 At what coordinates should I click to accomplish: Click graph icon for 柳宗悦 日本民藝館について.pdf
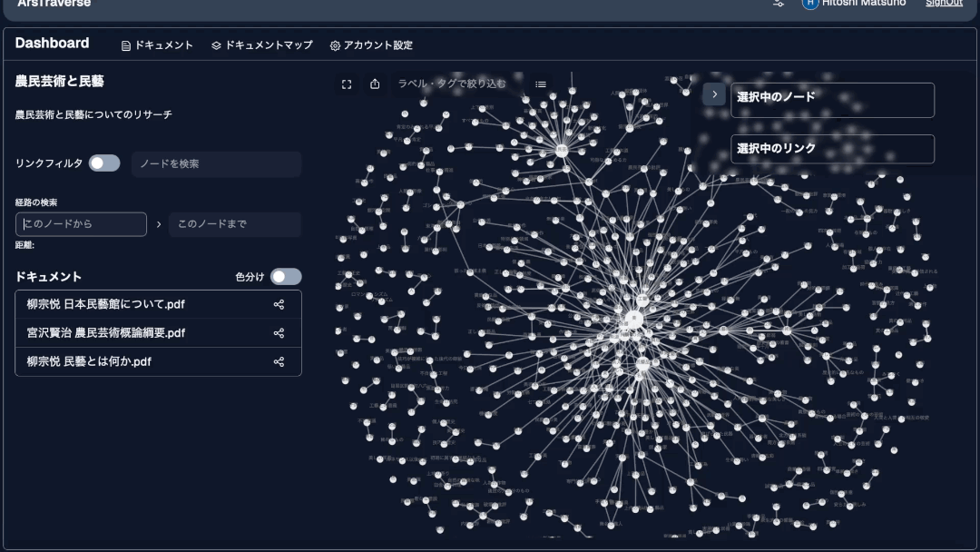279,305
